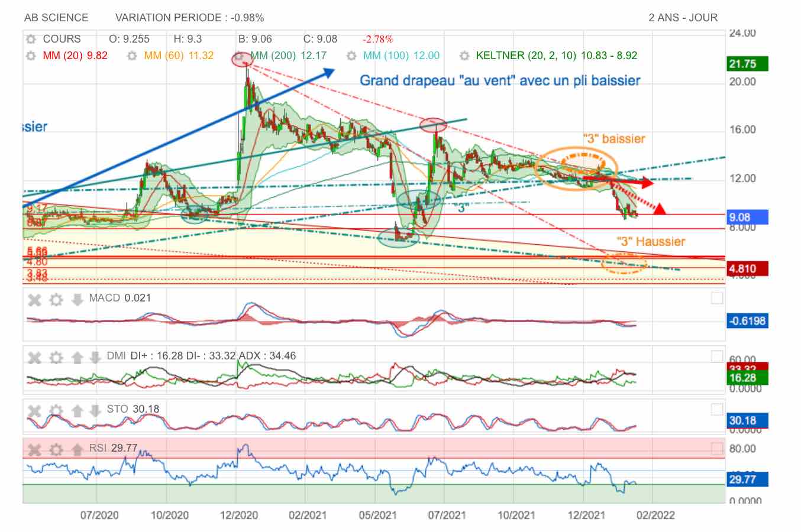Click the 12/2020 date axis label
801x532 pixels.
click(x=239, y=515)
